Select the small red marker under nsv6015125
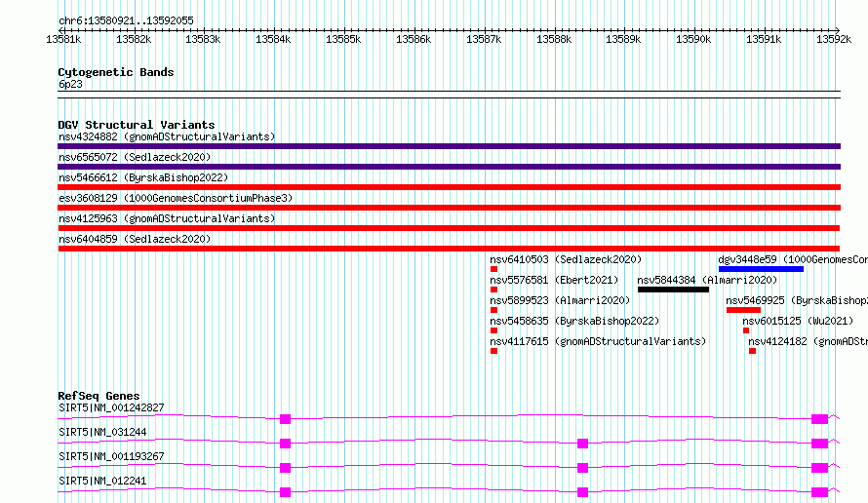This screenshot has height=503, width=868. [x=746, y=330]
